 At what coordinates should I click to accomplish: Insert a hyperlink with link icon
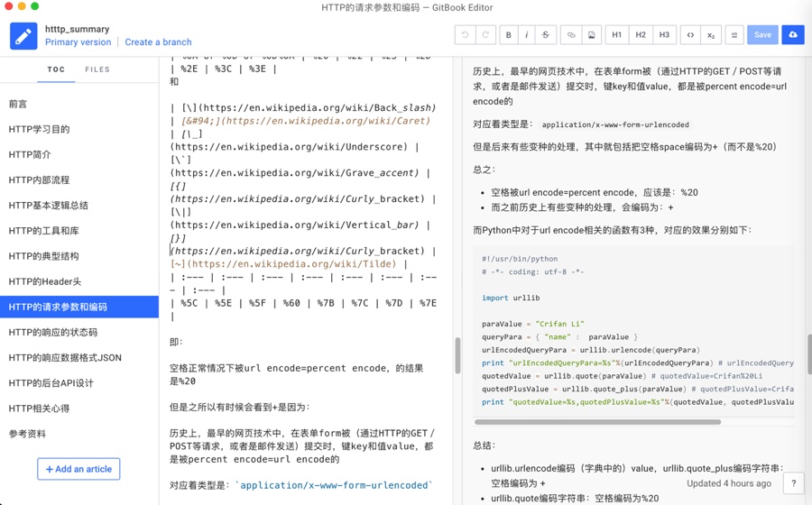pos(571,34)
